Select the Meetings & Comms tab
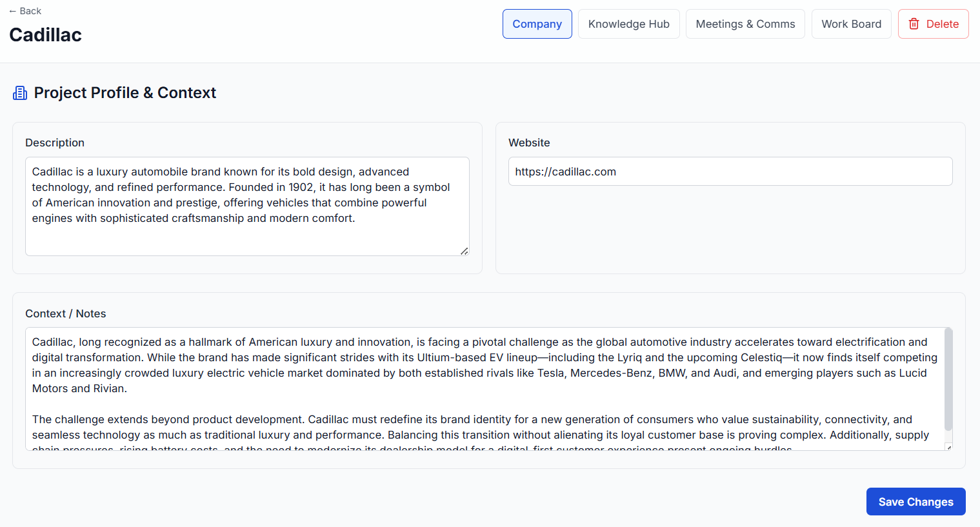The width and height of the screenshot is (980, 527). (x=745, y=24)
